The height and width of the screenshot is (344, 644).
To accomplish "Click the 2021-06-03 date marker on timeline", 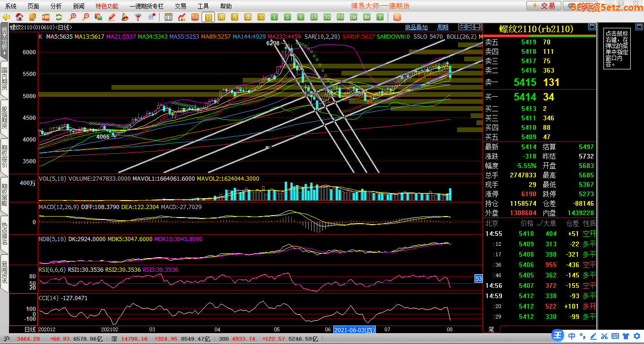I will pos(355,329).
